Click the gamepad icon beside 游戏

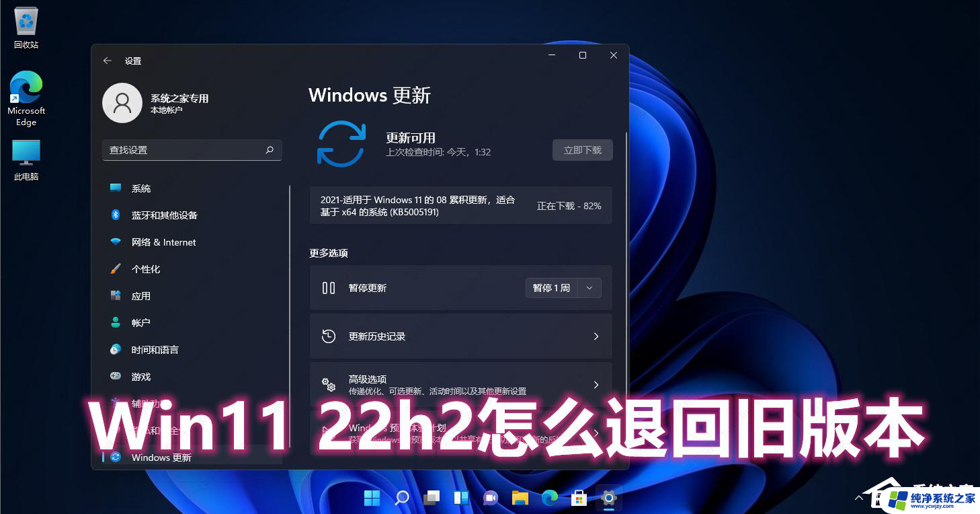click(x=116, y=377)
